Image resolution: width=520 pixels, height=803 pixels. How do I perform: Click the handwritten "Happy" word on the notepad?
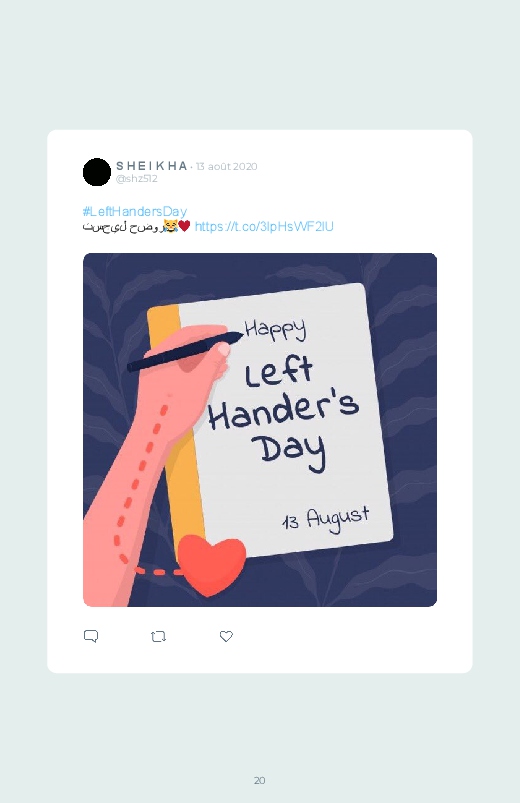coord(276,329)
